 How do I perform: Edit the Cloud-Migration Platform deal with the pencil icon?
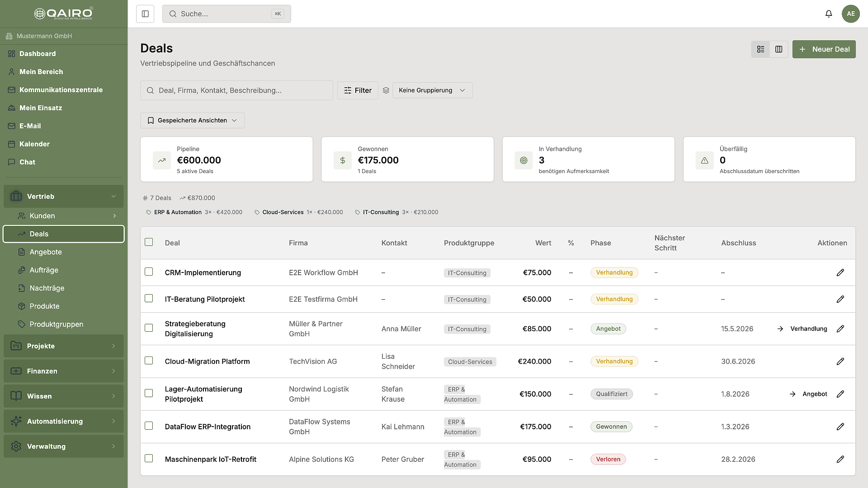(840, 361)
